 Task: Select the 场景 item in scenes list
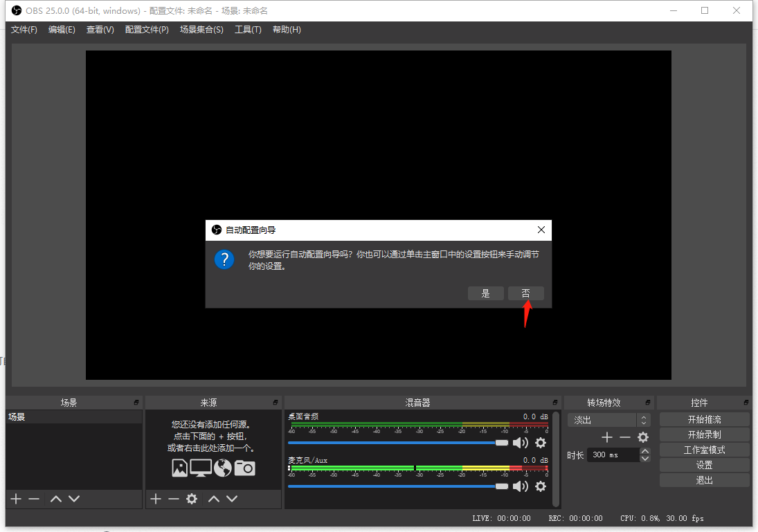coord(74,416)
